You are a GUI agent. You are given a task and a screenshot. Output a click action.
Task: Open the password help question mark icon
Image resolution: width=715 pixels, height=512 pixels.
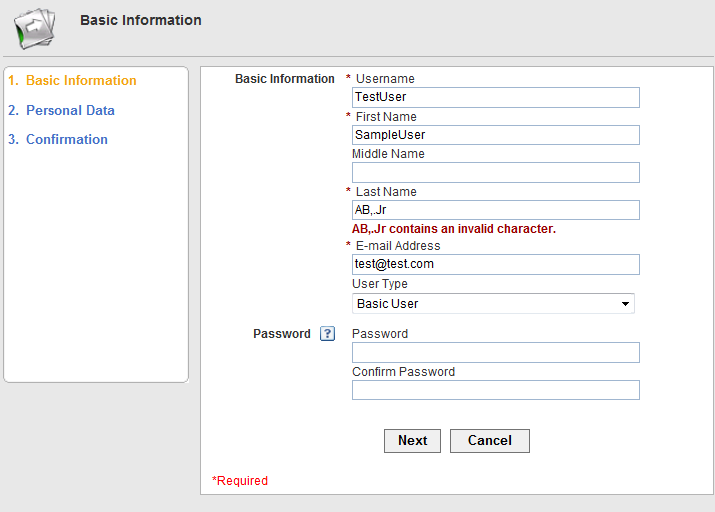[x=327, y=334]
